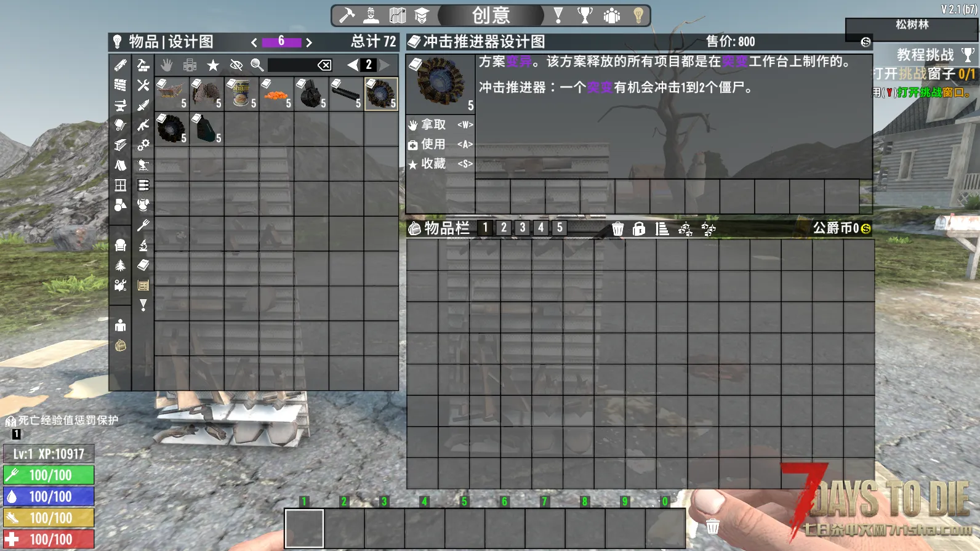980x551 pixels.
Task: Open the map tab in top bar
Action: (397, 15)
